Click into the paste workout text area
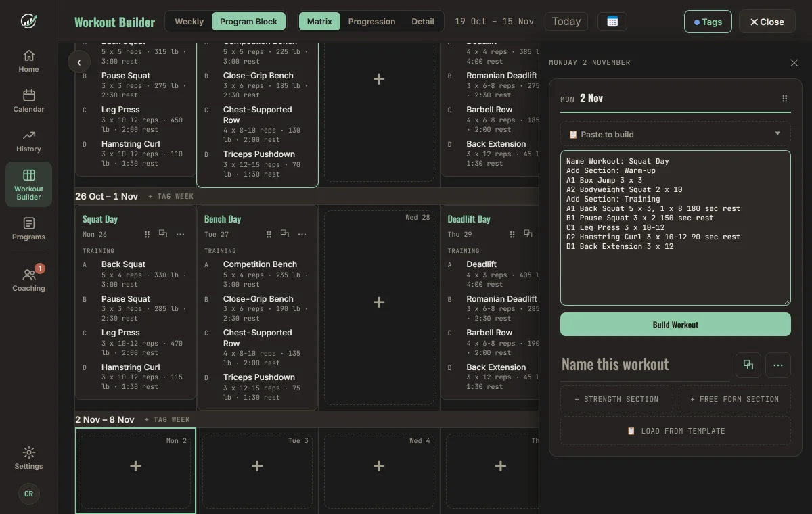Image resolution: width=812 pixels, height=514 pixels. tap(675, 228)
